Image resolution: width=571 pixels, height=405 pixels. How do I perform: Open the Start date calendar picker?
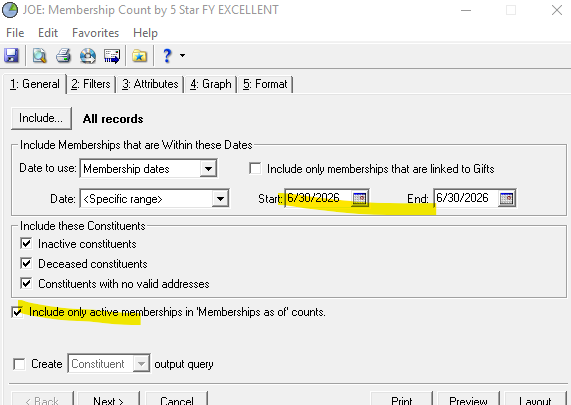[359, 198]
